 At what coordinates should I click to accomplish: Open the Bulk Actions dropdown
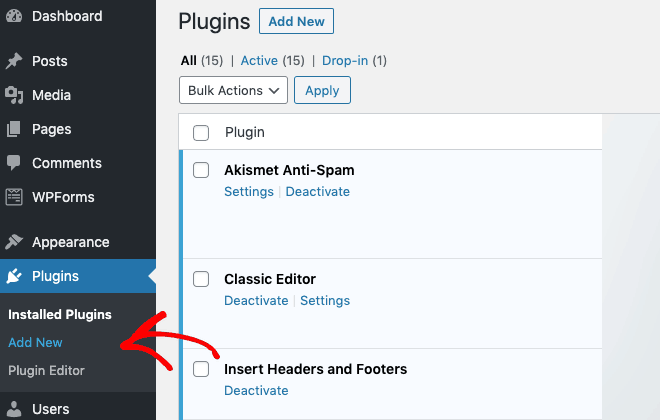233,90
